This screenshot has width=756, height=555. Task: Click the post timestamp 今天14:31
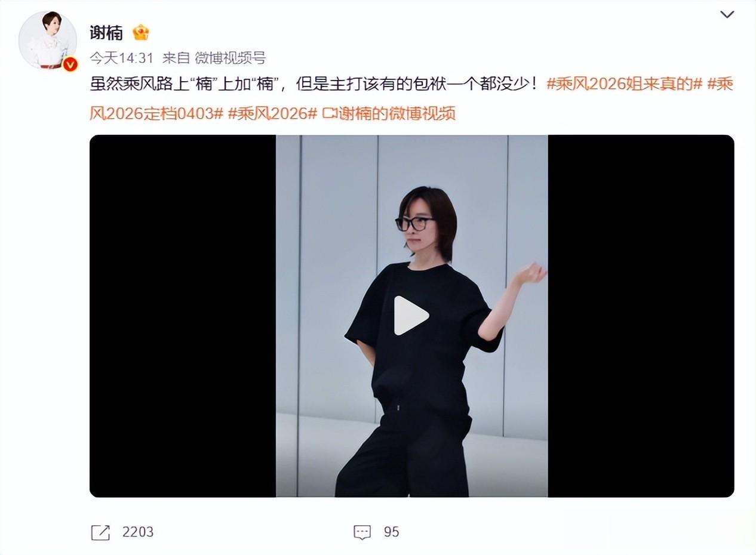122,58
